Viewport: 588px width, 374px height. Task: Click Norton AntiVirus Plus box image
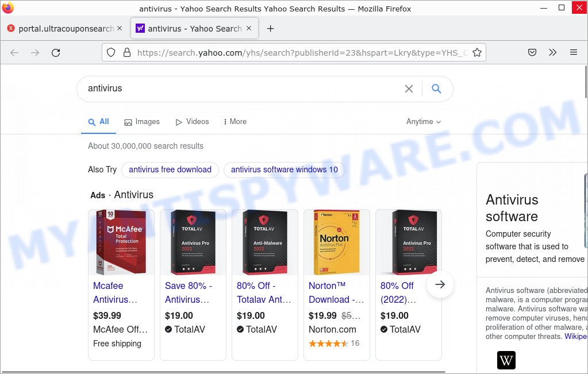tap(336, 242)
